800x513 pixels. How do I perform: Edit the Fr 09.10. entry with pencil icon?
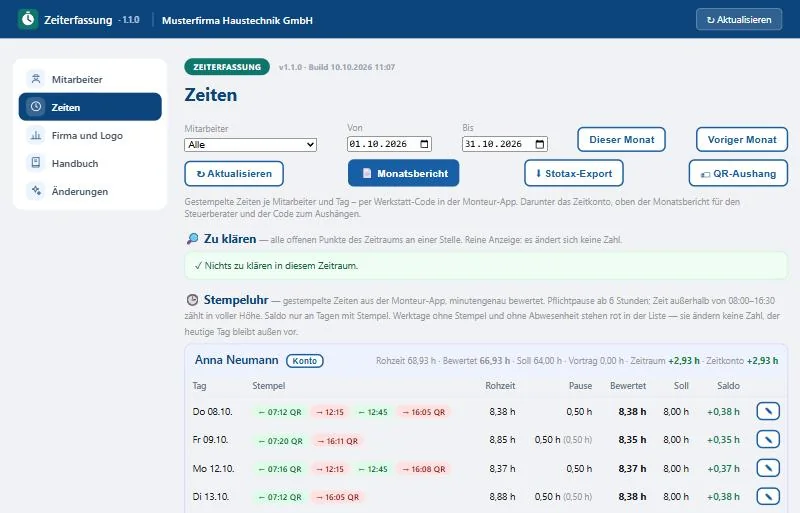(768, 439)
